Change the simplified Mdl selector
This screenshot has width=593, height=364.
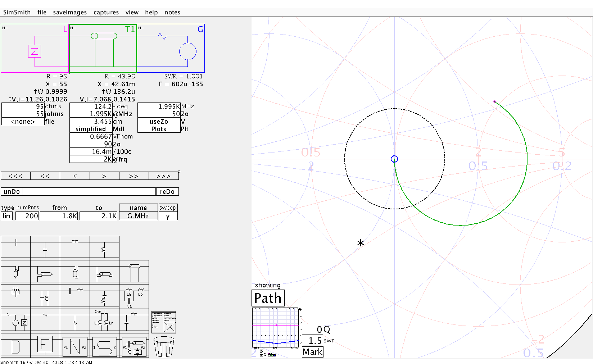pyautogui.click(x=91, y=129)
